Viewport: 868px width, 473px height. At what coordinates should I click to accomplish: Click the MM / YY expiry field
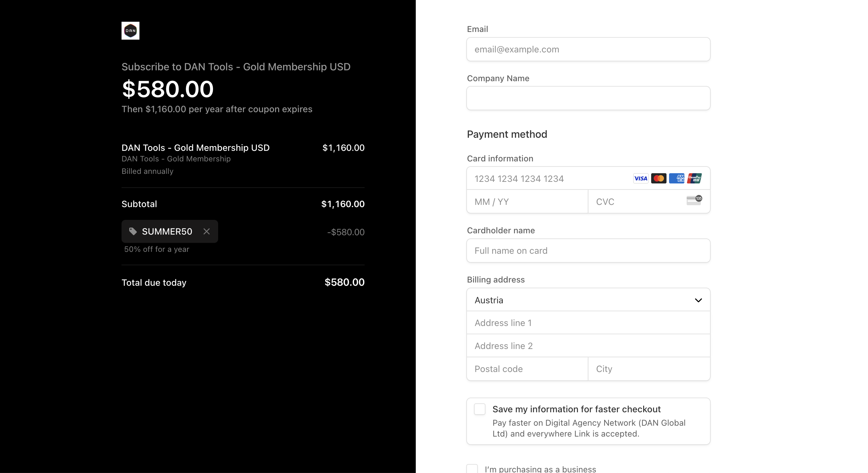click(x=527, y=202)
